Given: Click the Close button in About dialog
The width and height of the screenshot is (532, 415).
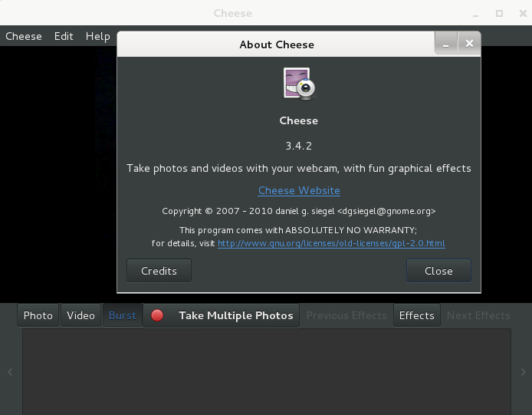Looking at the screenshot, I should point(438,271).
